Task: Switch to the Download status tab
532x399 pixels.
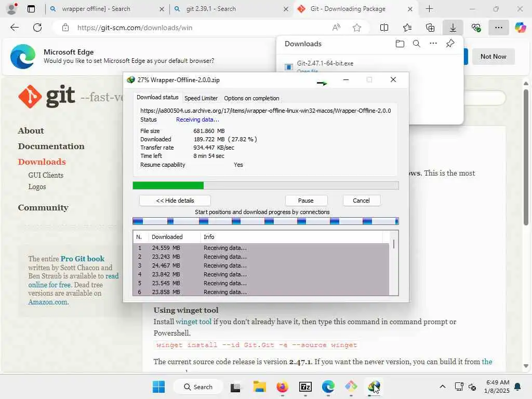Action: pos(157,97)
